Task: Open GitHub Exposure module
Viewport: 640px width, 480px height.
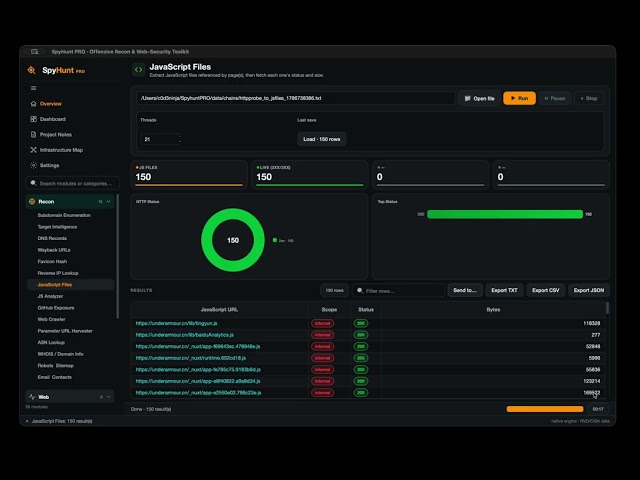Action: (x=56, y=308)
